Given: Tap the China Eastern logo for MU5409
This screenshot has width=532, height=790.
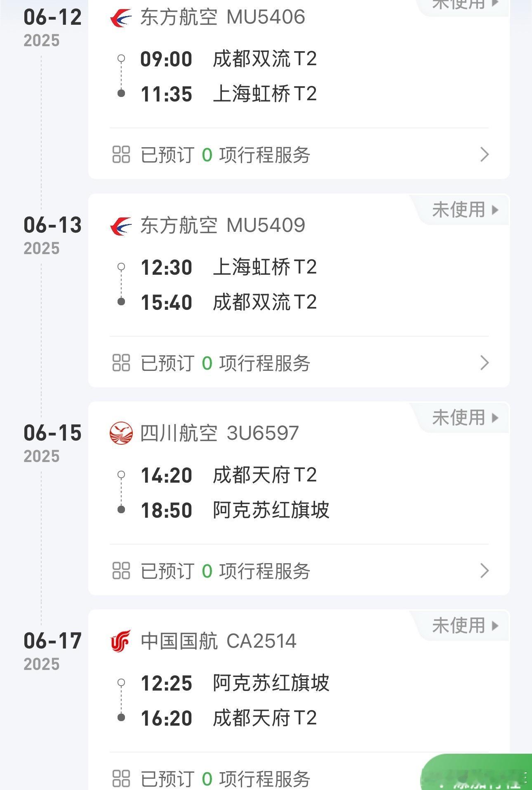Looking at the screenshot, I should click(121, 226).
